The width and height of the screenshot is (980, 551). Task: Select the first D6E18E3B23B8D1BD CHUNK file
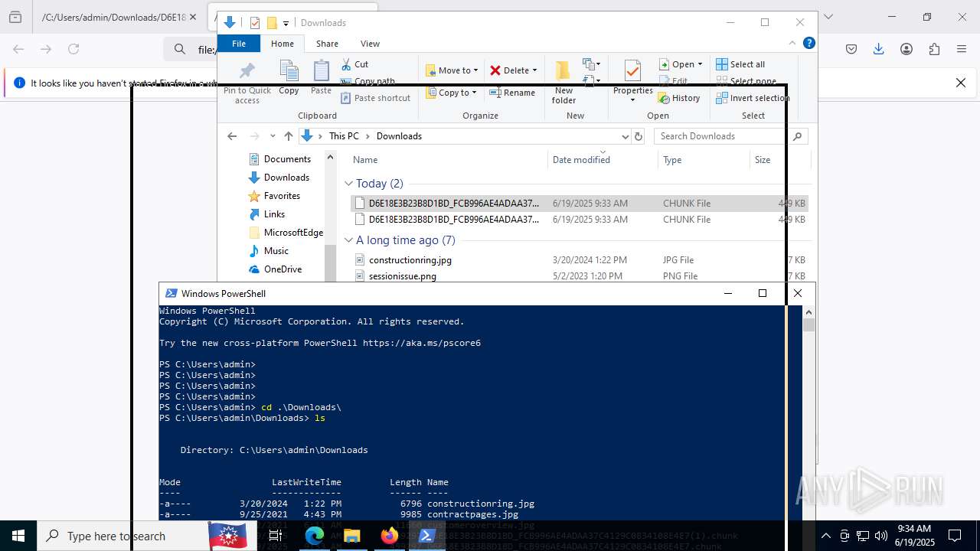(x=580, y=204)
